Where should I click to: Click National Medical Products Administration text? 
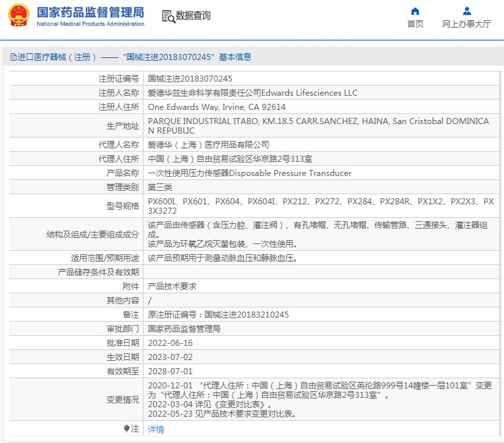(x=90, y=24)
